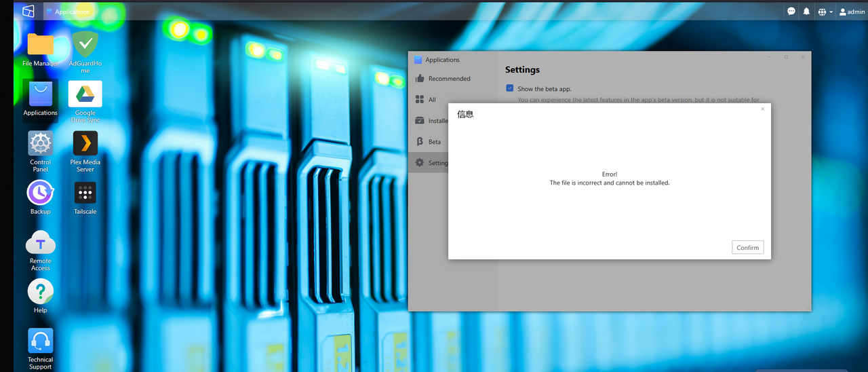
Task: Close the Applications window
Action: click(803, 57)
